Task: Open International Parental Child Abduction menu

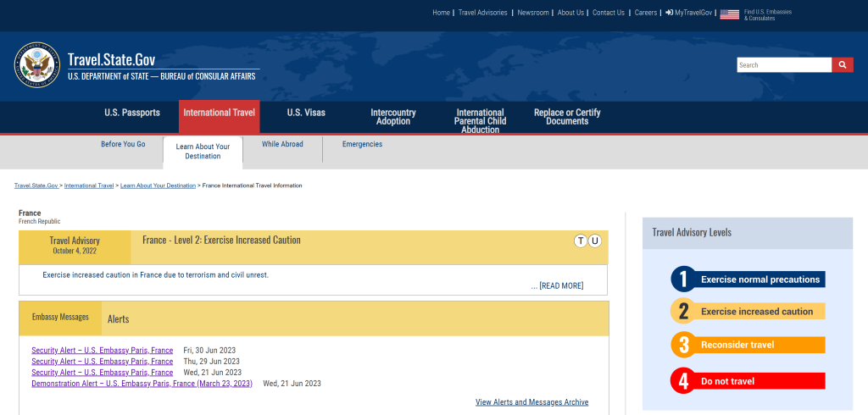Action: [480, 121]
